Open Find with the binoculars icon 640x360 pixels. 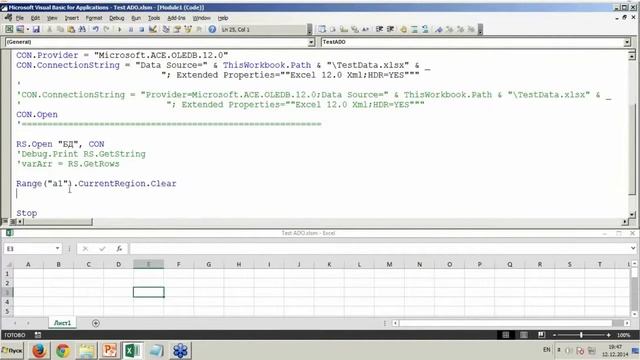pos(82,29)
